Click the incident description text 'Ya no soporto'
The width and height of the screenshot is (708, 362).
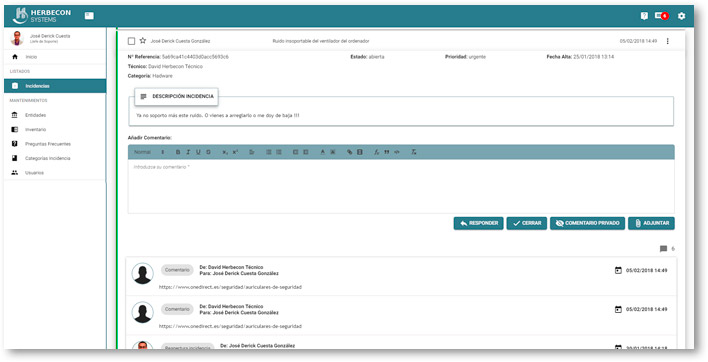(218, 116)
